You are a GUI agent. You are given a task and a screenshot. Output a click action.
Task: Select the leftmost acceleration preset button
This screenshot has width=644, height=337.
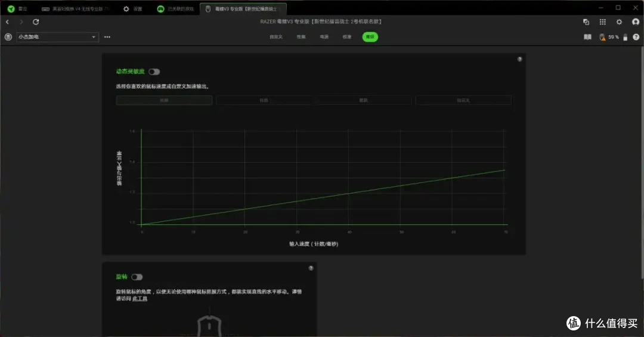pos(165,100)
